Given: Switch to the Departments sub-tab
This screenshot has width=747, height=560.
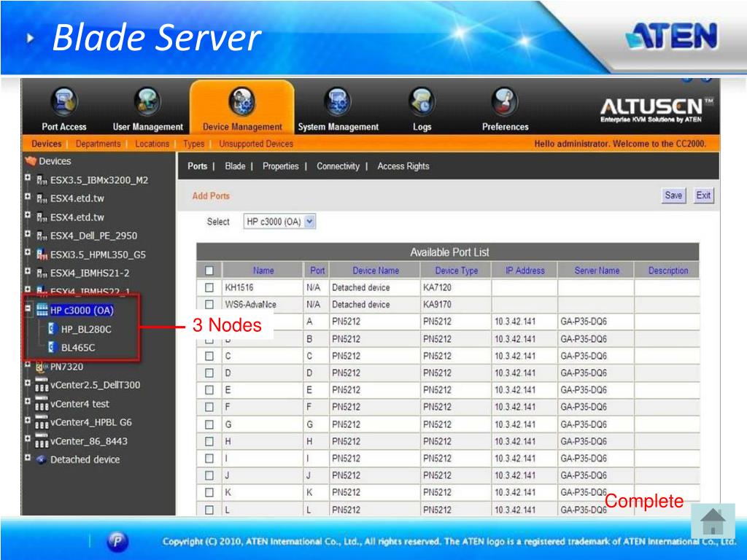Looking at the screenshot, I should point(98,144).
